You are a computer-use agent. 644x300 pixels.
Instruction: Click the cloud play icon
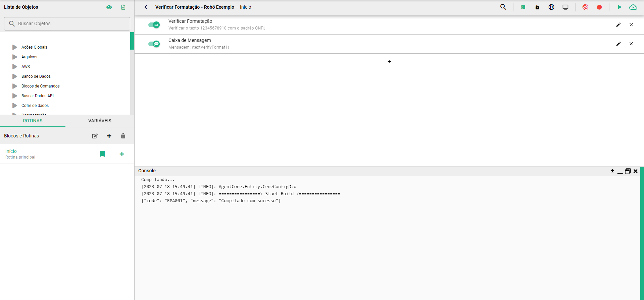click(x=633, y=7)
